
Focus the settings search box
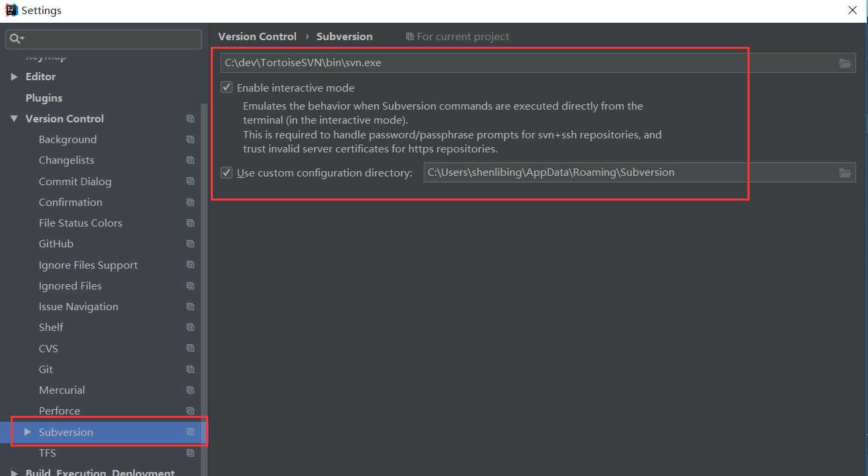point(104,39)
